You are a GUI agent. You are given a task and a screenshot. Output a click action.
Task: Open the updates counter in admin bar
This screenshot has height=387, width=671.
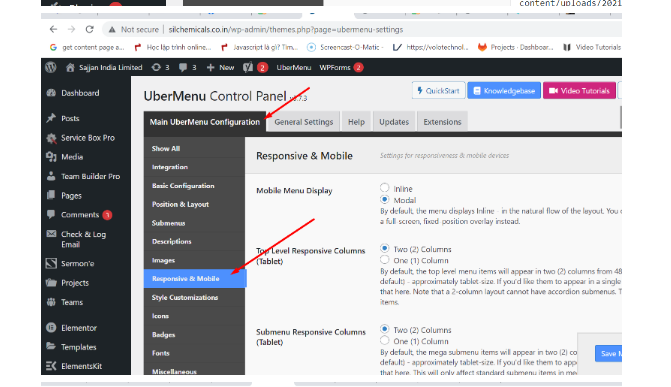[x=161, y=67]
